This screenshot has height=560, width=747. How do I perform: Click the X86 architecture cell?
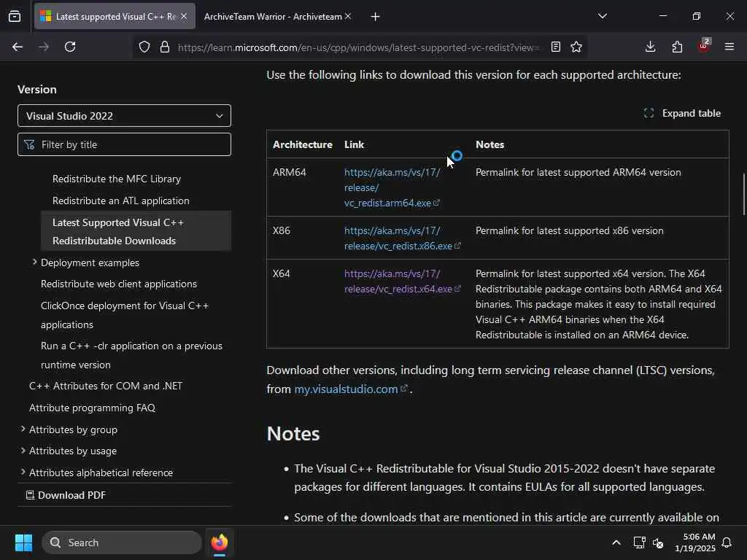[x=281, y=230]
